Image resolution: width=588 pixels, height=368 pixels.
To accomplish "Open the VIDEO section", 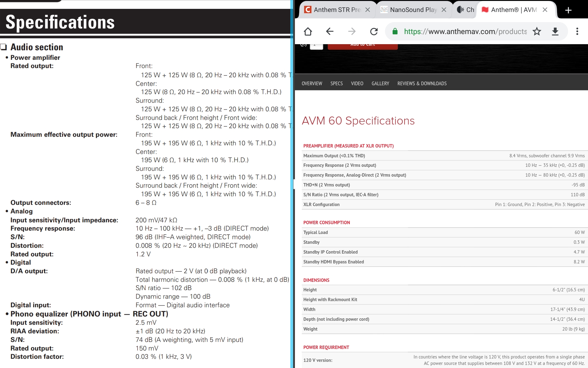I will tap(357, 83).
